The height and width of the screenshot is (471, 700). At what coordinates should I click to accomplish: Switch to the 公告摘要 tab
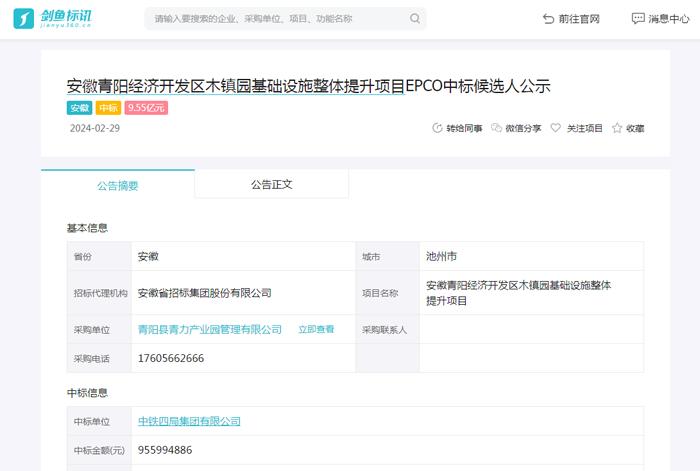click(118, 185)
